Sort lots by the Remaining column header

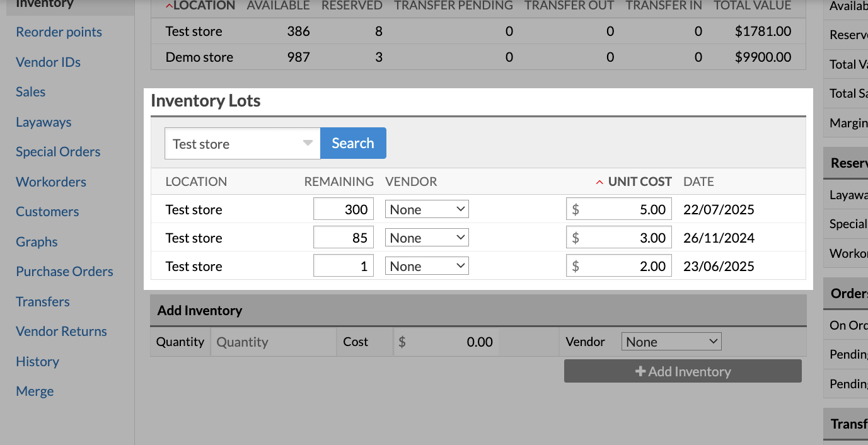coord(339,182)
